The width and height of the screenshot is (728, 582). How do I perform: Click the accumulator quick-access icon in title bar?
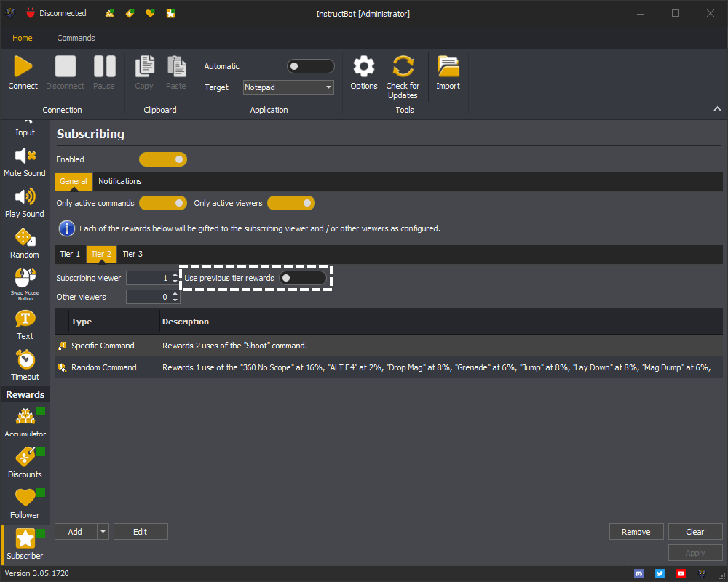click(110, 14)
